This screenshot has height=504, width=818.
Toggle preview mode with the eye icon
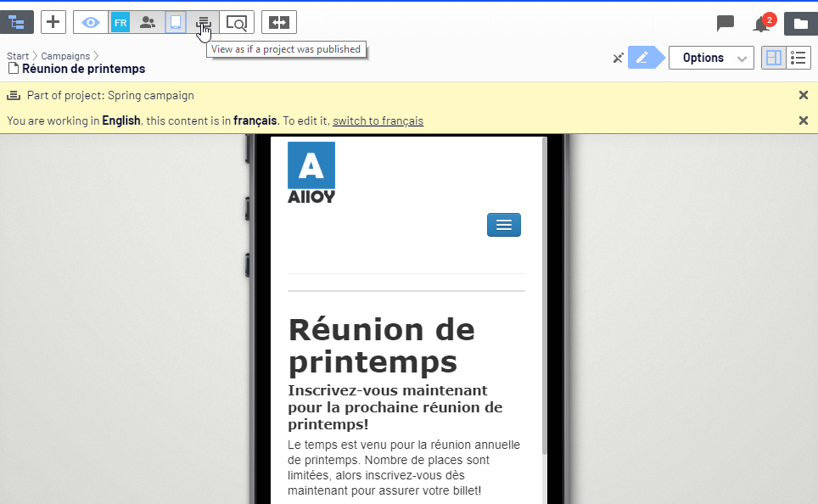90,22
